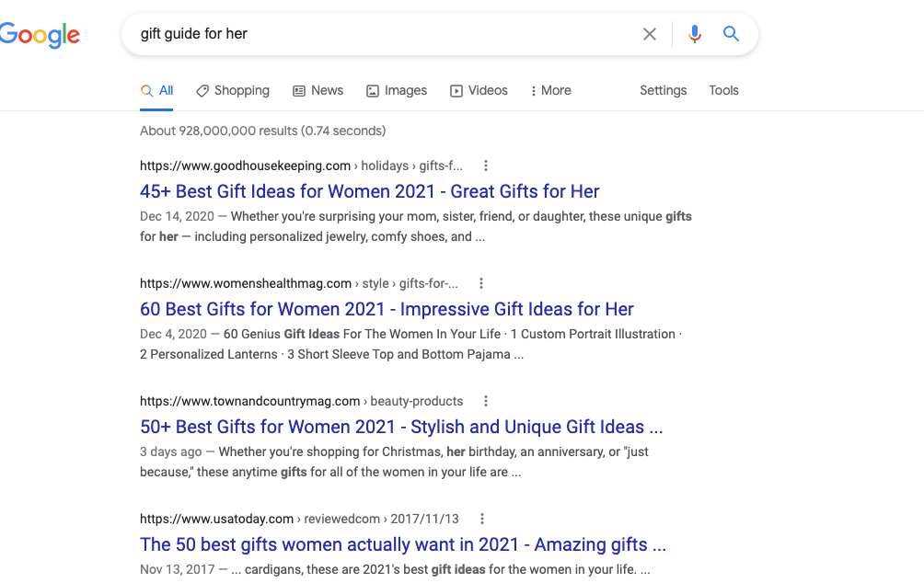This screenshot has height=583, width=924.
Task: Open the three-dot menu for the usatoday.com result
Action: pos(482,520)
